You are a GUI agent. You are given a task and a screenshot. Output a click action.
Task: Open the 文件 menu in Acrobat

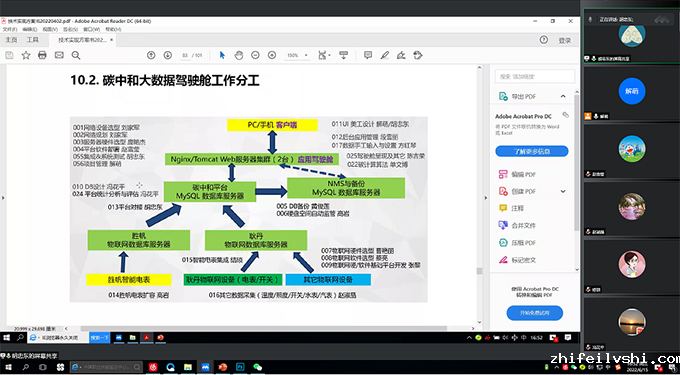click(10, 29)
